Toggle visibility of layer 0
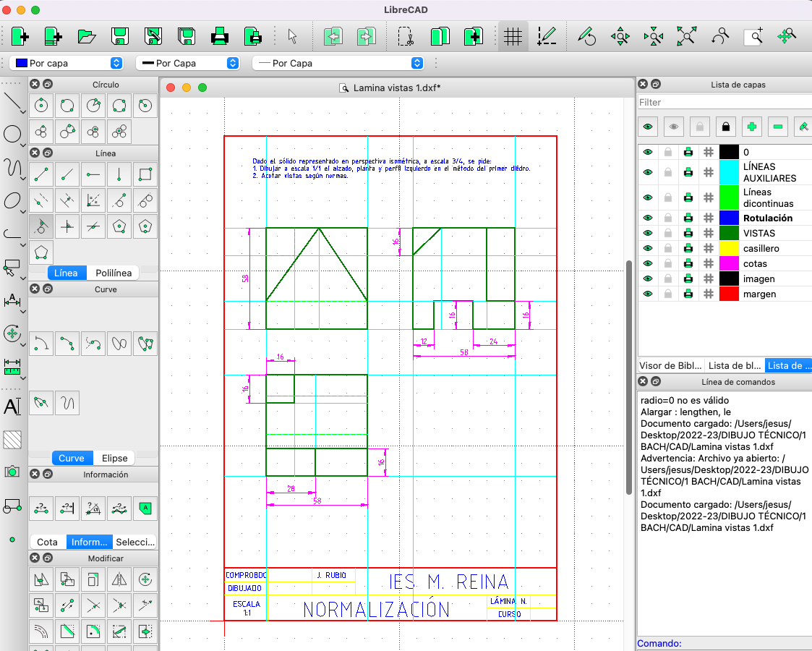The width and height of the screenshot is (812, 651). point(648,152)
